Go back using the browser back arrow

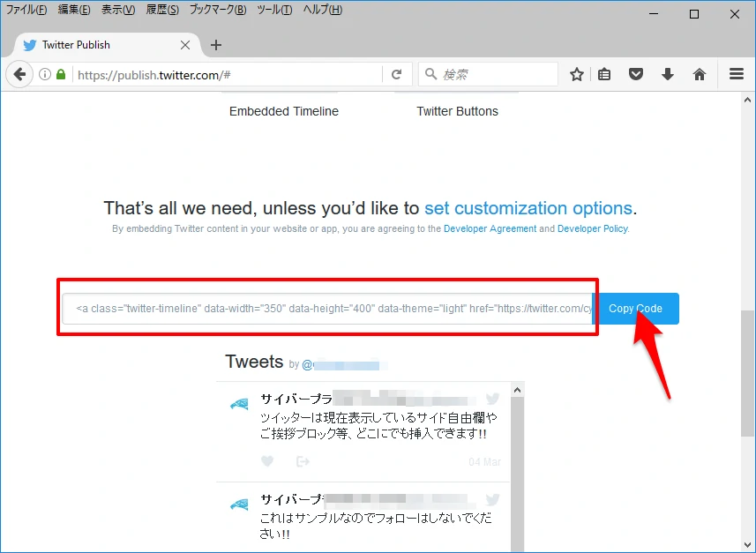click(x=20, y=75)
